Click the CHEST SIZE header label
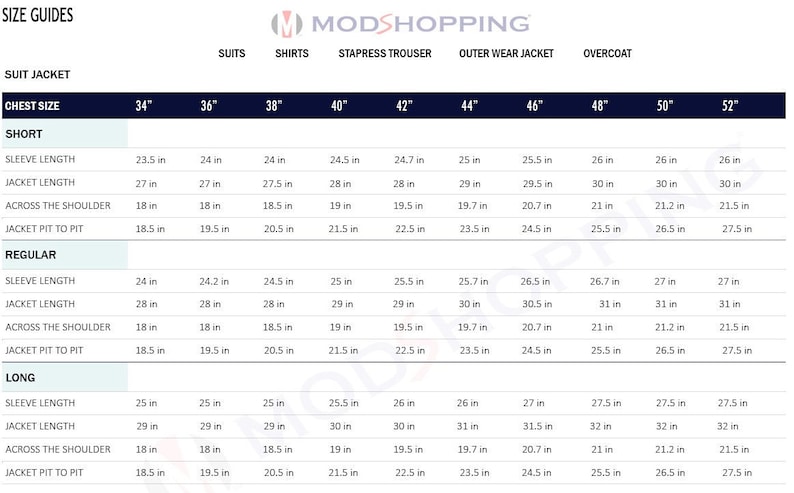Viewport: 794px width, 493px height. click(32, 106)
